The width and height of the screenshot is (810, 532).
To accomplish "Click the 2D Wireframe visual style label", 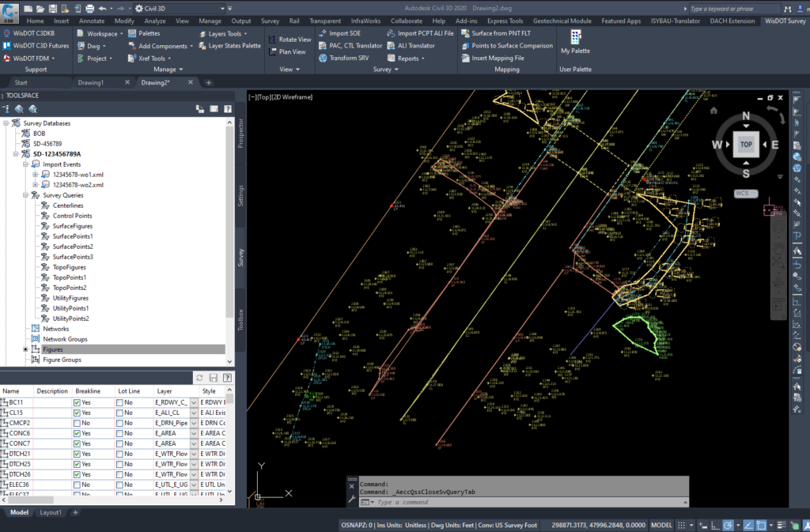I will coord(292,97).
